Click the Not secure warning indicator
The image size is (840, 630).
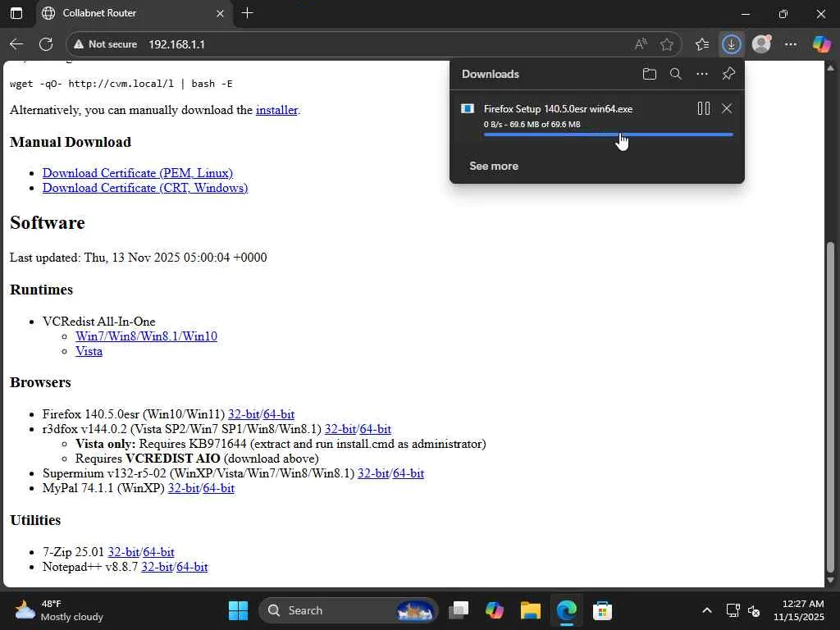point(105,44)
